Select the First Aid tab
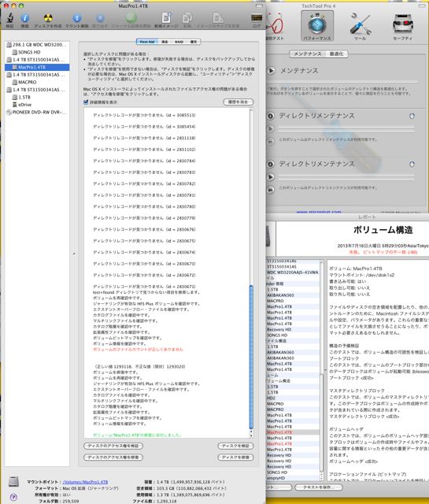 147,42
